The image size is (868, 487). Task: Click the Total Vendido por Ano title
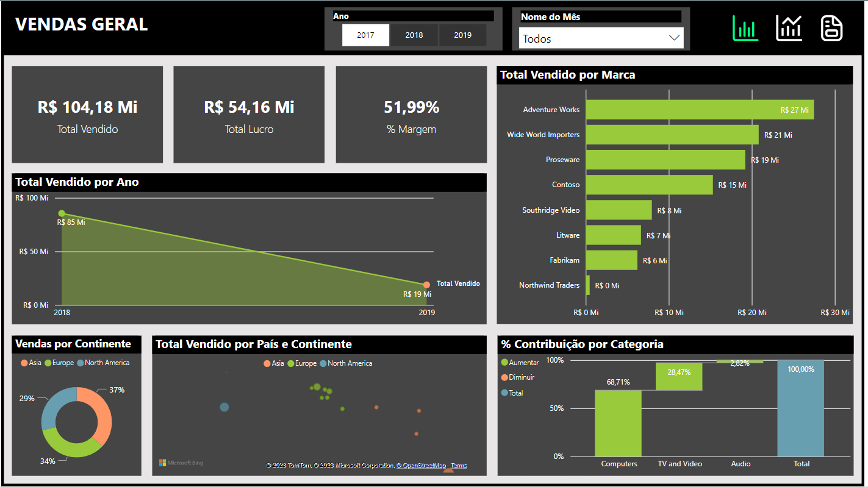[x=77, y=182]
